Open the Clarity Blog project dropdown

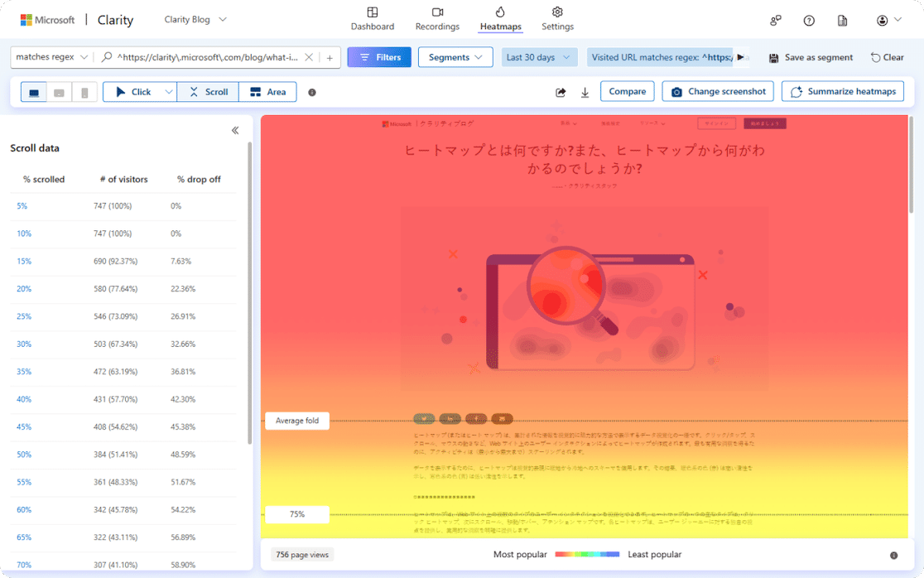pyautogui.click(x=195, y=18)
